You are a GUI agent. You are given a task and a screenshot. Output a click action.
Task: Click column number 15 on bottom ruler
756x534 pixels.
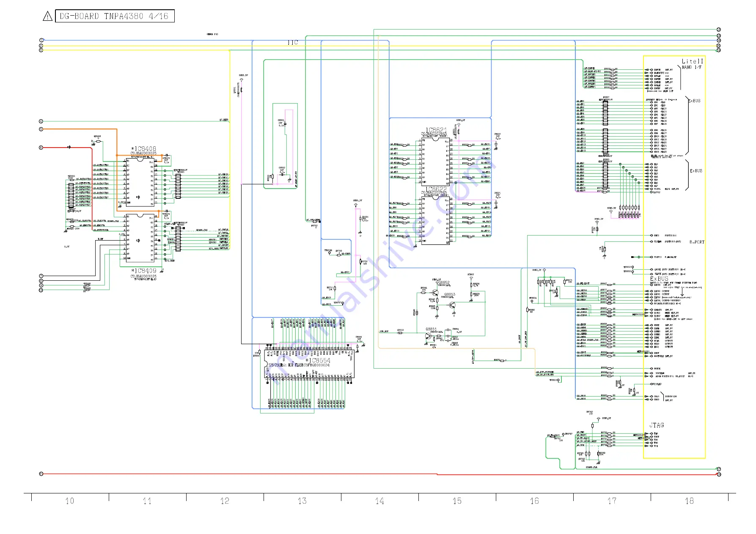point(457,501)
